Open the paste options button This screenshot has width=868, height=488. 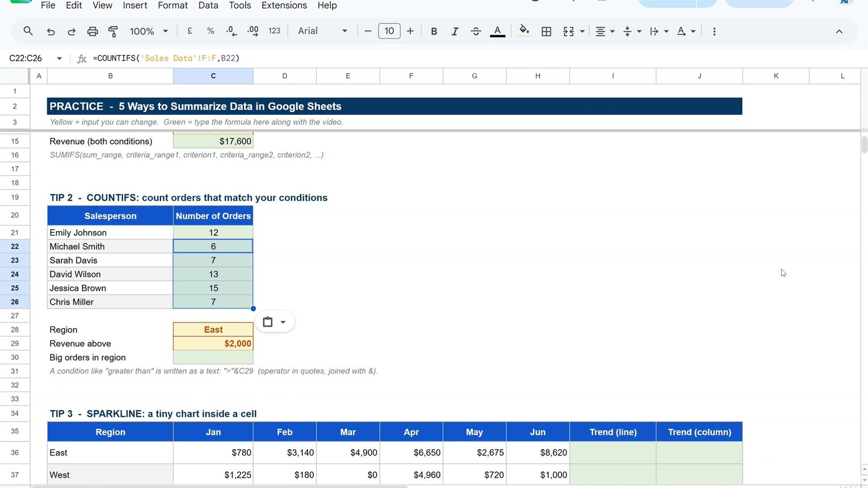[275, 322]
